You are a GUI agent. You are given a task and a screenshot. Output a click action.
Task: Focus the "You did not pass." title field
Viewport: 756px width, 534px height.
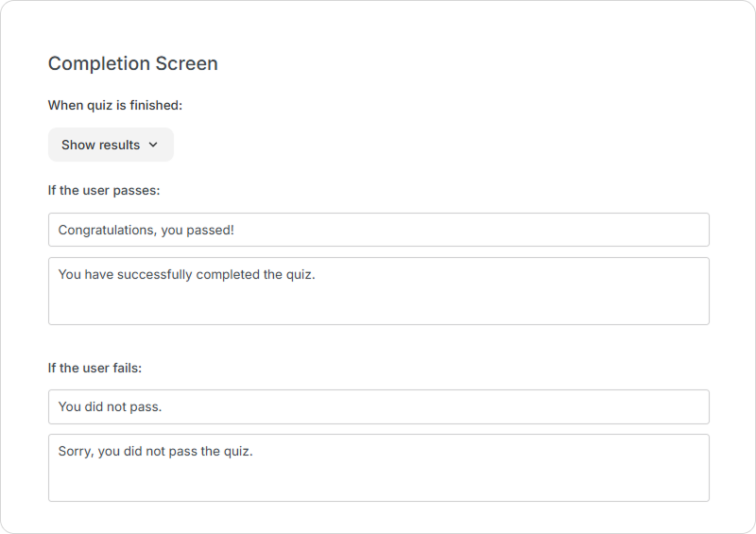(378, 406)
